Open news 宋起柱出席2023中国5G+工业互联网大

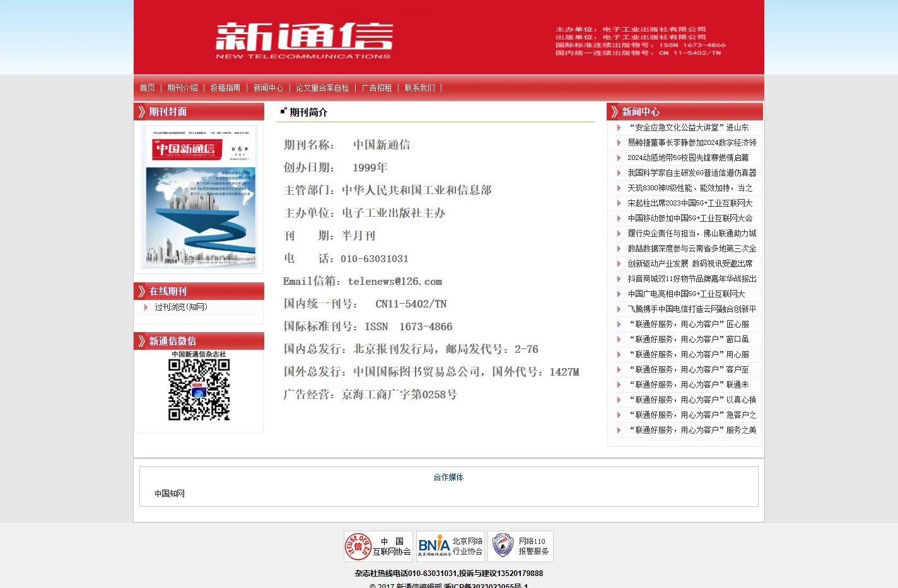tap(690, 203)
